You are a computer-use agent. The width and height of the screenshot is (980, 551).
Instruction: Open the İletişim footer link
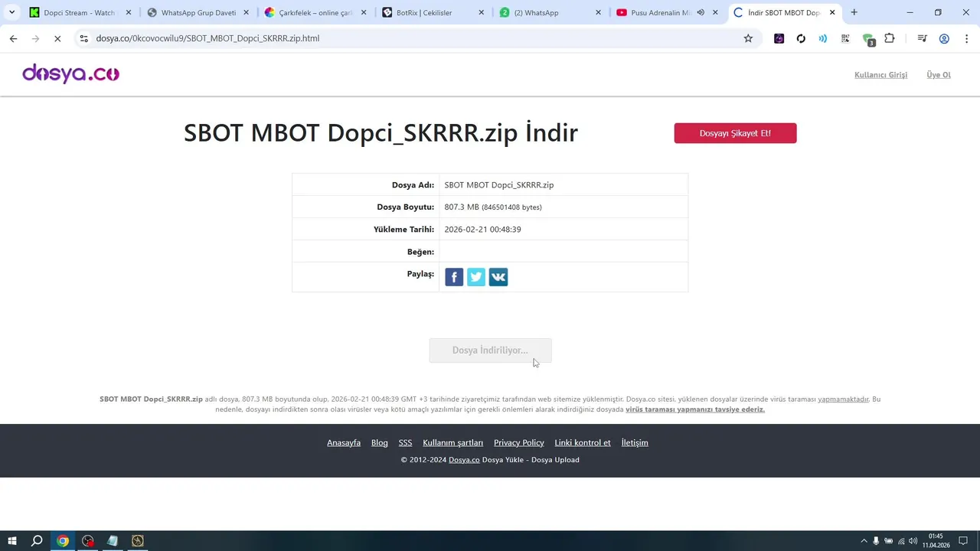point(635,442)
